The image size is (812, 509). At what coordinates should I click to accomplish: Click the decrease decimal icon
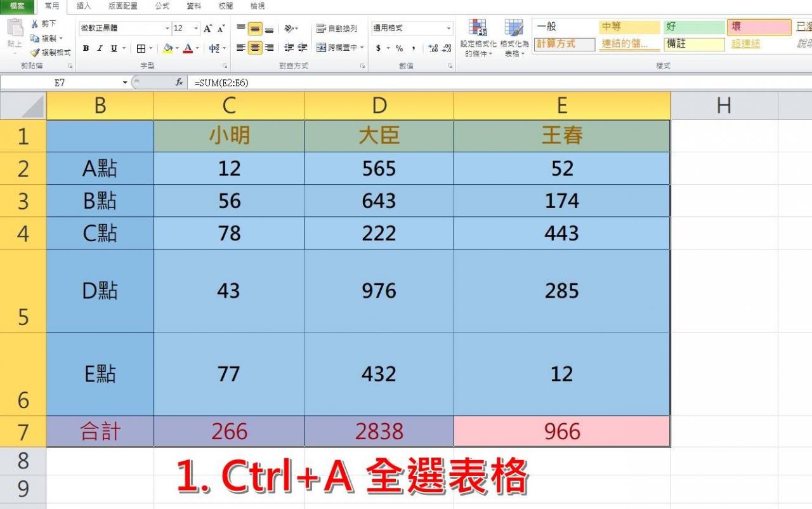click(x=447, y=48)
